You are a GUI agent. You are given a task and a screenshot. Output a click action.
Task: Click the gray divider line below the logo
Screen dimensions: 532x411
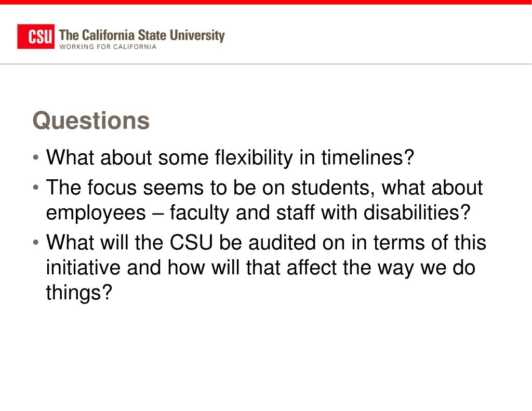[x=266, y=64]
